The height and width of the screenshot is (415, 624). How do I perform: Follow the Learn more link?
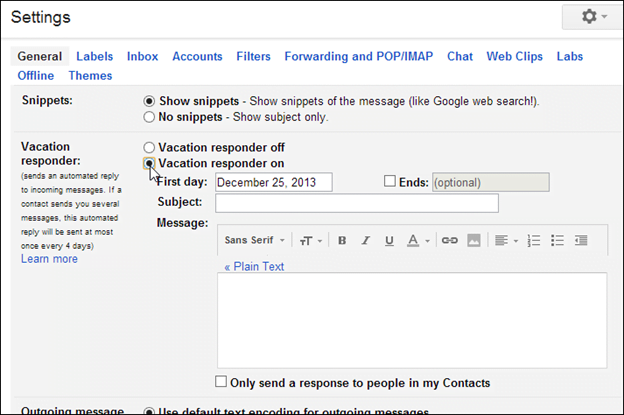tap(49, 259)
